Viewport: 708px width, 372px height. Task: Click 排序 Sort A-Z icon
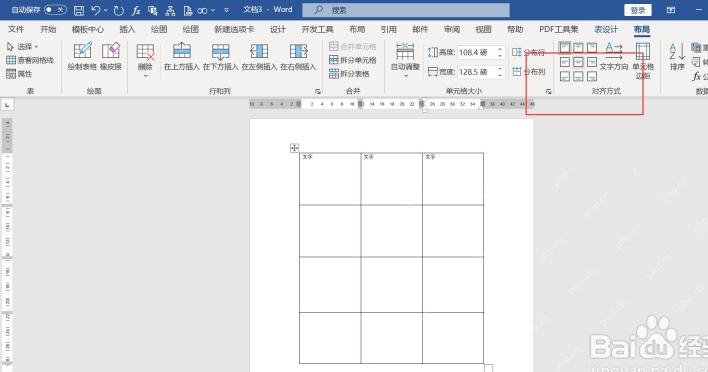point(677,56)
